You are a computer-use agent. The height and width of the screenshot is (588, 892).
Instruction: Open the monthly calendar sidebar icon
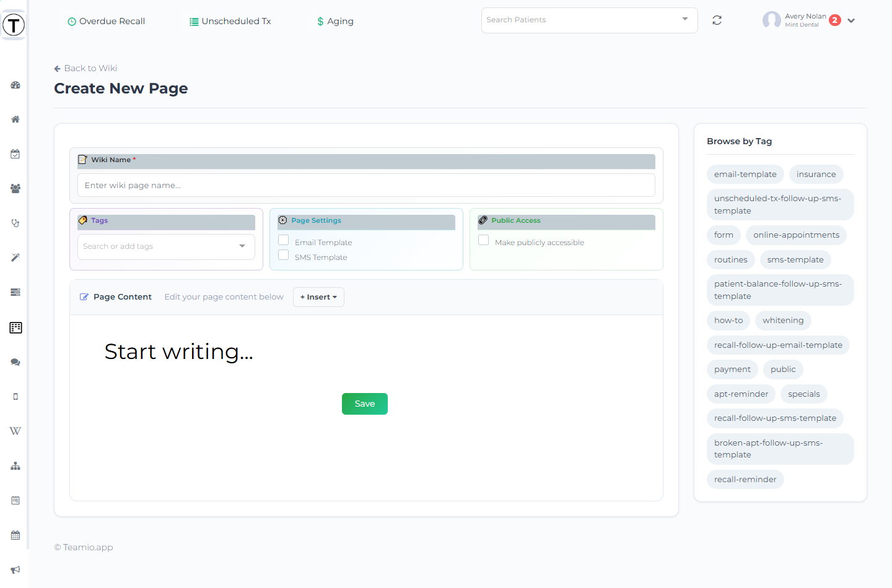click(x=15, y=535)
